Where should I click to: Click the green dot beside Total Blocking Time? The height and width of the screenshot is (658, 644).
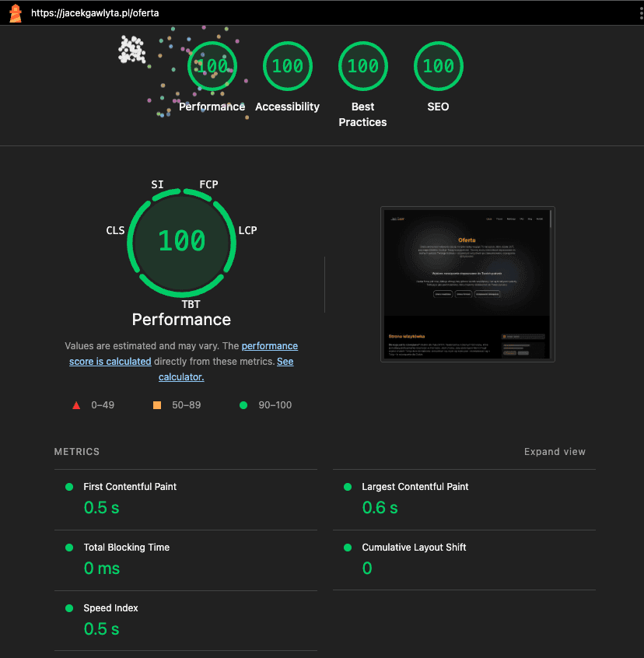tap(70, 548)
